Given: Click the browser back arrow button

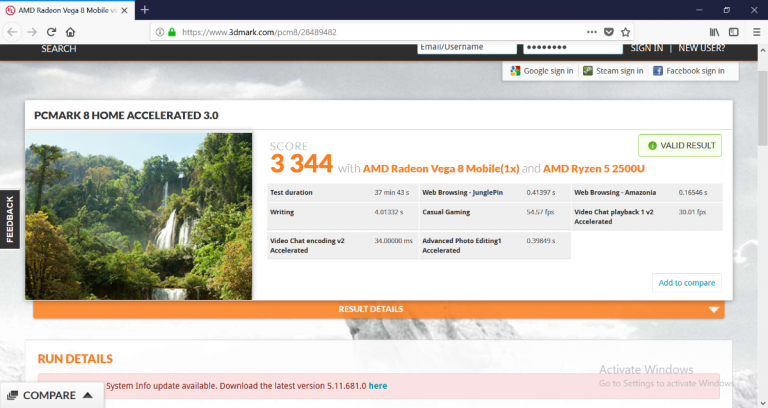Looking at the screenshot, I should coord(12,31).
